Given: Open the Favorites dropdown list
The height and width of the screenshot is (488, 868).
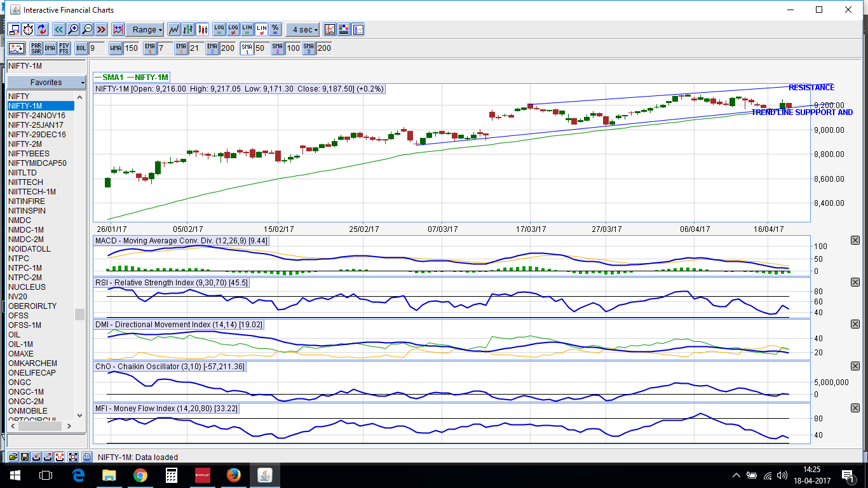Looking at the screenshot, I should [x=46, y=83].
